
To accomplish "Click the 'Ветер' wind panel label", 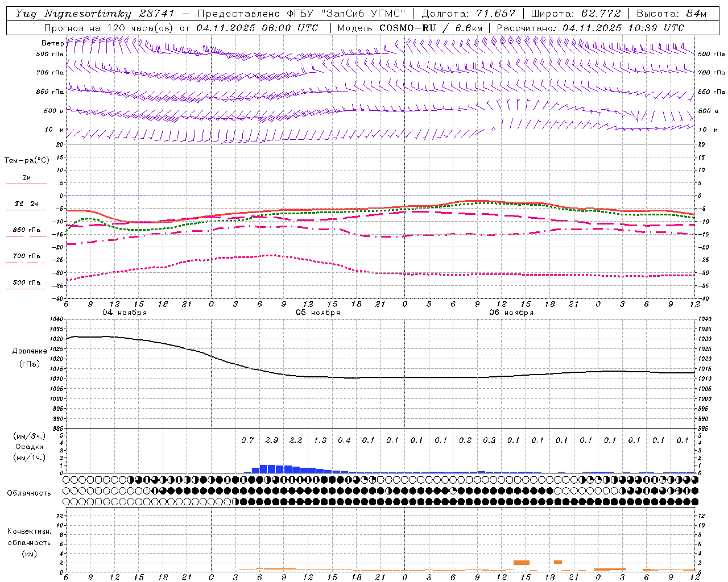I will click(52, 43).
